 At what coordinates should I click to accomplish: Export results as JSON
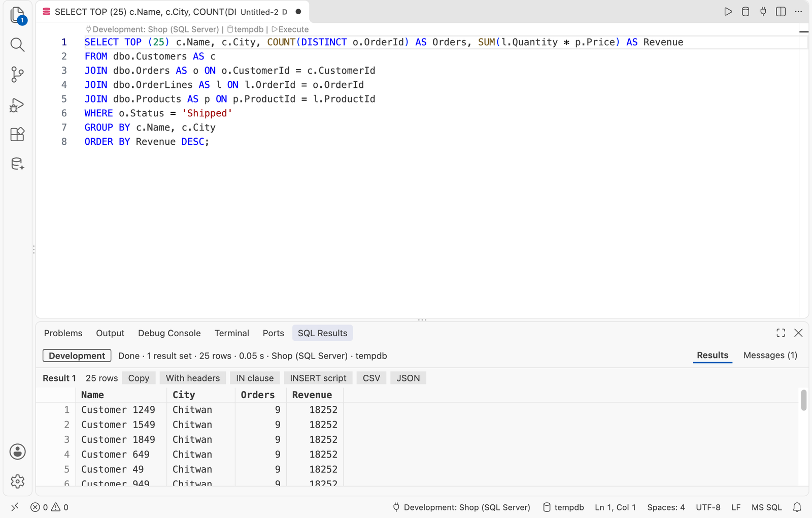[408, 378]
